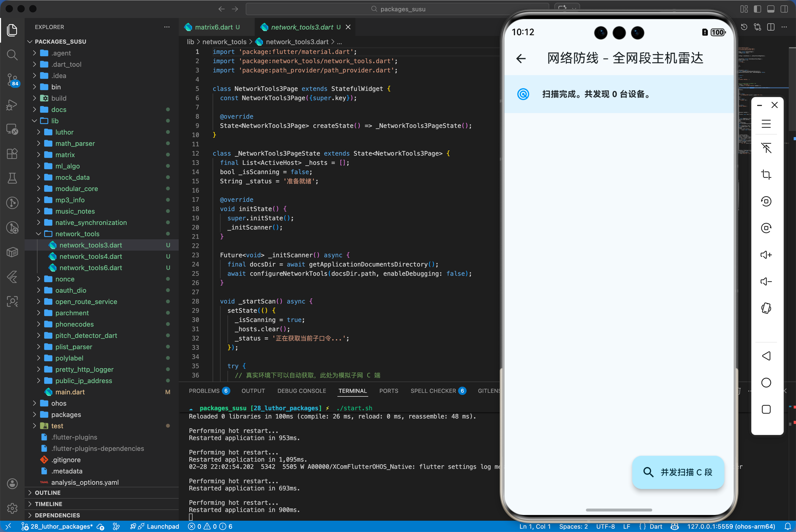Toggle the secondary side bar layout icon
This screenshot has height=532, width=796.
(x=784, y=9)
